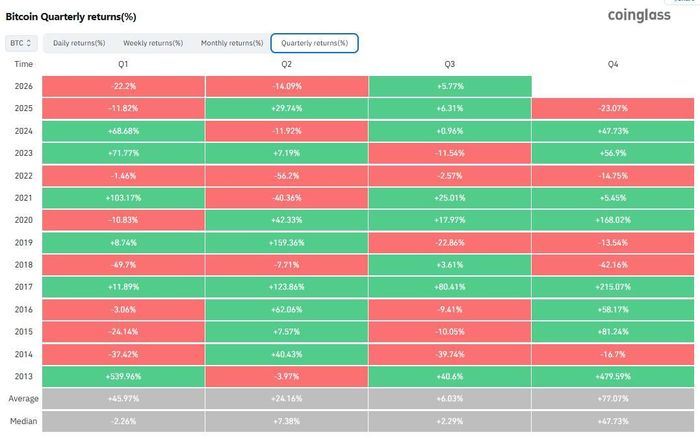Click the Average Q4 cell +77.07%
The image size is (700, 439).
[x=613, y=398]
